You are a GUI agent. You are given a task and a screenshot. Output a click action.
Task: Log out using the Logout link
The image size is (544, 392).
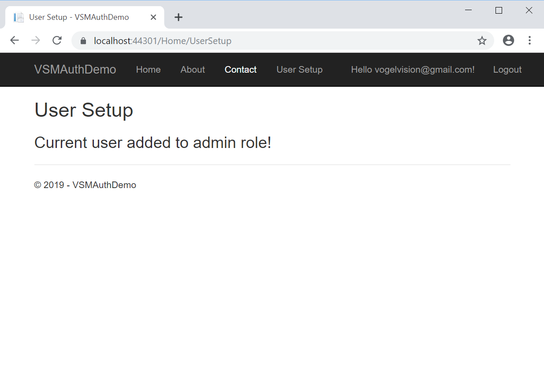[507, 70]
